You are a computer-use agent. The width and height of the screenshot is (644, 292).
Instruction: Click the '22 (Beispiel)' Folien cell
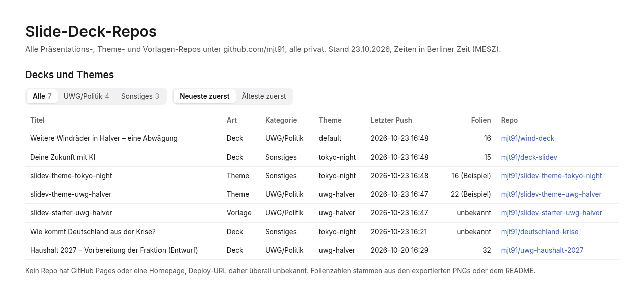pos(471,194)
